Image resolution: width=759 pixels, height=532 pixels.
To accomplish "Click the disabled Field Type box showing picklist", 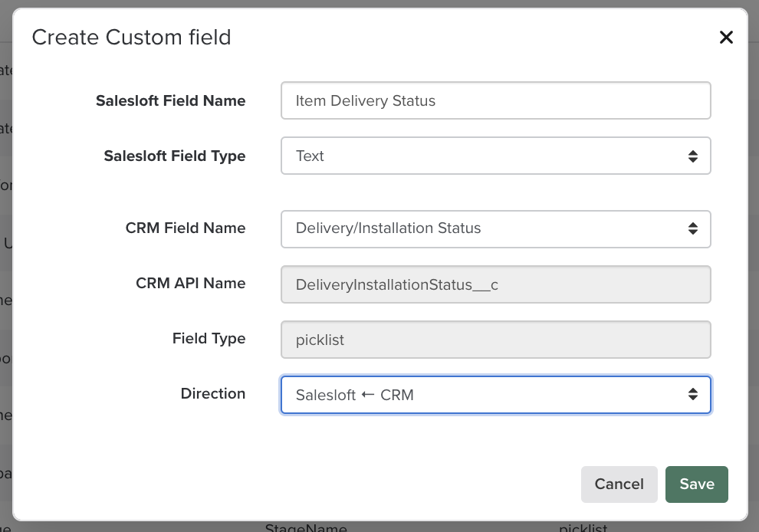I will (x=495, y=340).
